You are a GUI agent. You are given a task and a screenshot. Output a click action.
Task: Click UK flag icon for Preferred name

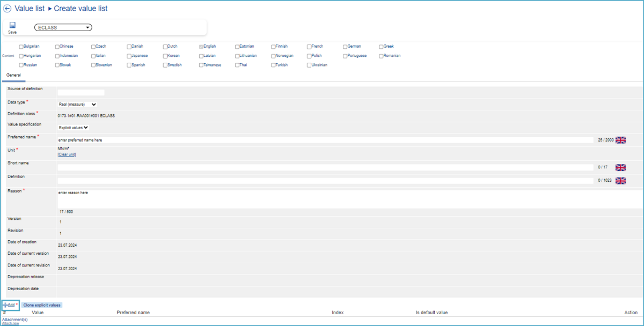pyautogui.click(x=620, y=140)
